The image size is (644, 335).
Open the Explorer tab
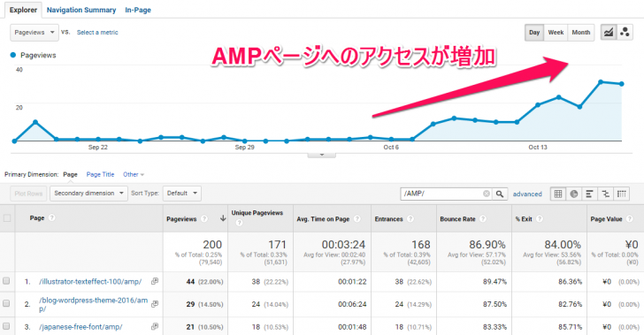tap(23, 10)
